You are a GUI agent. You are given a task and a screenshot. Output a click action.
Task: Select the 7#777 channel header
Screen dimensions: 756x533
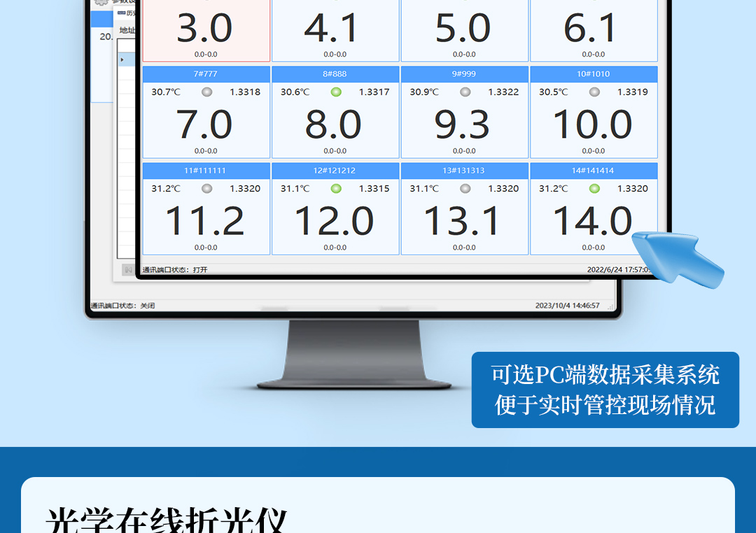[x=206, y=74]
